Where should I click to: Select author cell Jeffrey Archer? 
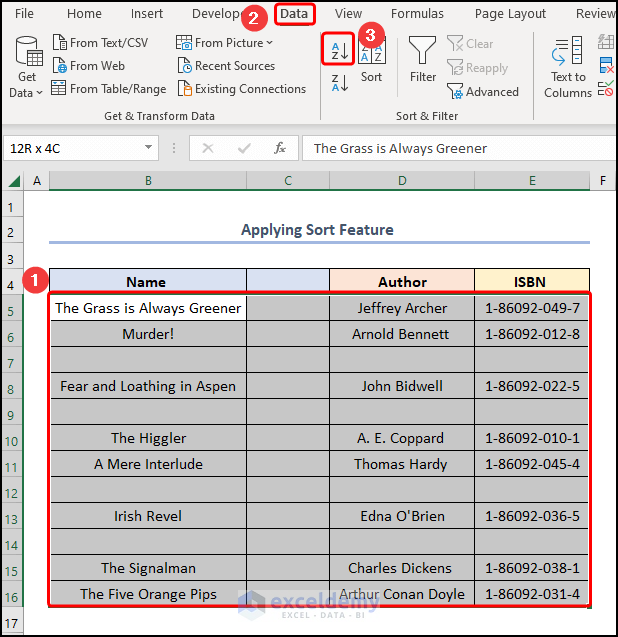402,308
